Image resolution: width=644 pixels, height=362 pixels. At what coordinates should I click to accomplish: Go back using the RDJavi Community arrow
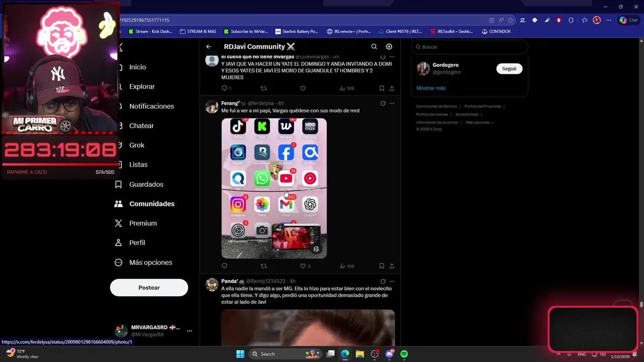pyautogui.click(x=209, y=47)
